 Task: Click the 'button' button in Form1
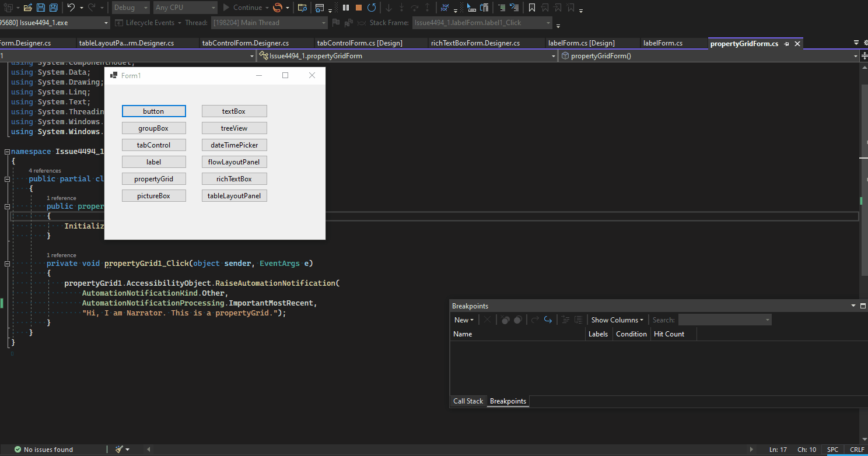pyautogui.click(x=153, y=111)
